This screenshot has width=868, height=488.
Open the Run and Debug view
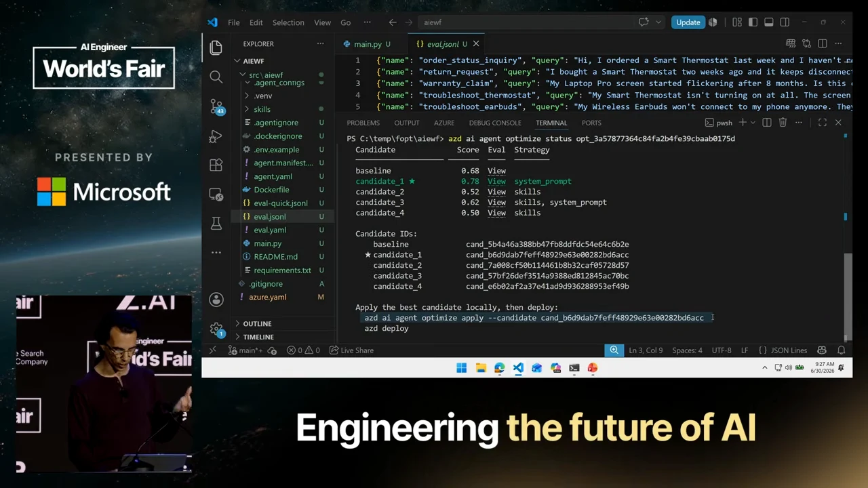(x=216, y=136)
